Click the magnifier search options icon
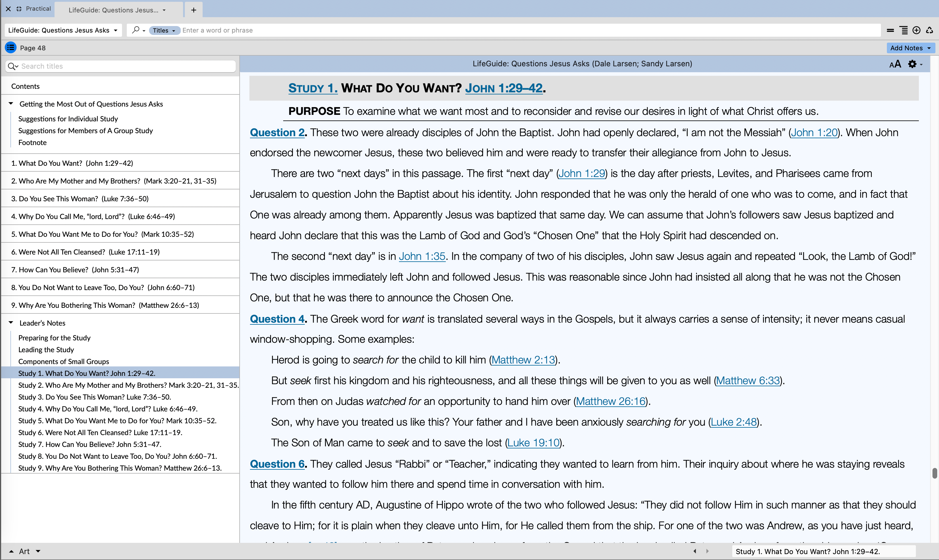939x560 pixels. (136, 30)
